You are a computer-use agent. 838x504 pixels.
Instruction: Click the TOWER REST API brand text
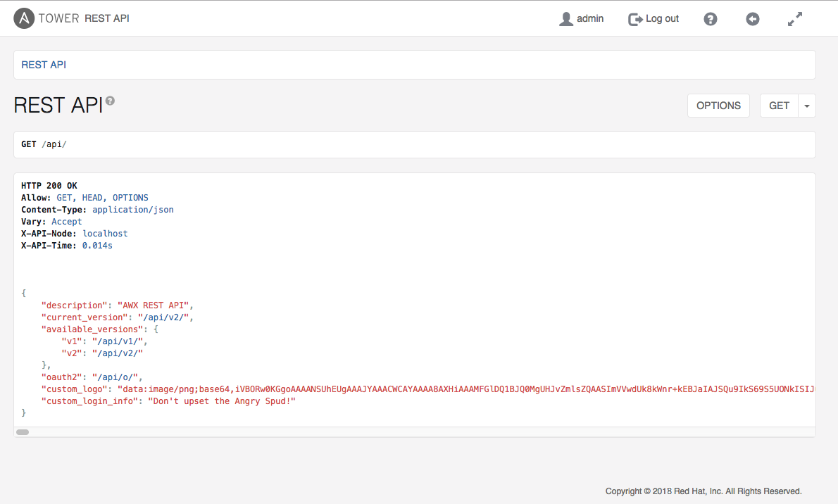point(84,19)
